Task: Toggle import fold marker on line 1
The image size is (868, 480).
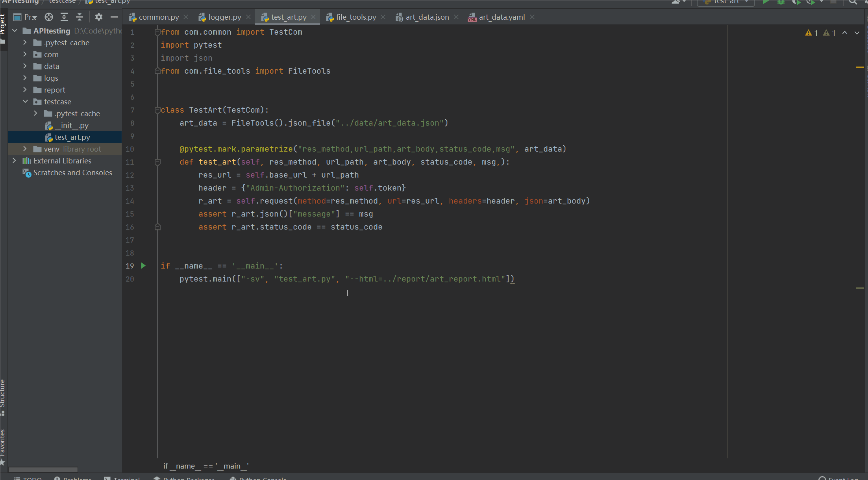Action: [157, 32]
